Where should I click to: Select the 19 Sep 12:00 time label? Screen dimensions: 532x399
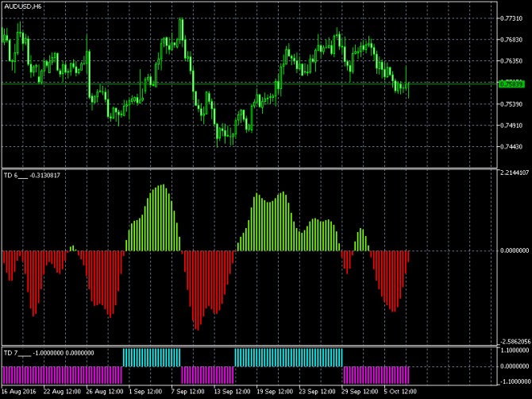[x=275, y=392]
